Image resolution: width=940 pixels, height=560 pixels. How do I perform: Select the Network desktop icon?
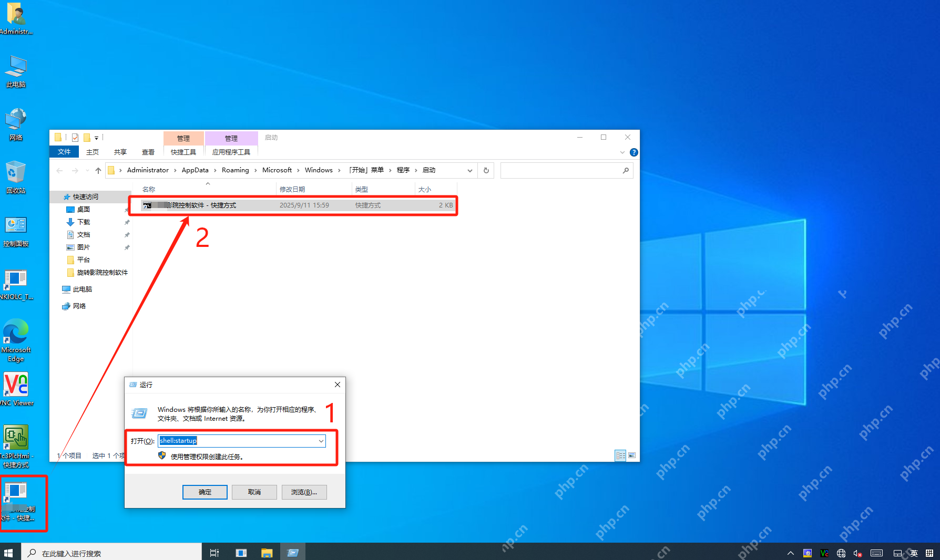tap(16, 125)
